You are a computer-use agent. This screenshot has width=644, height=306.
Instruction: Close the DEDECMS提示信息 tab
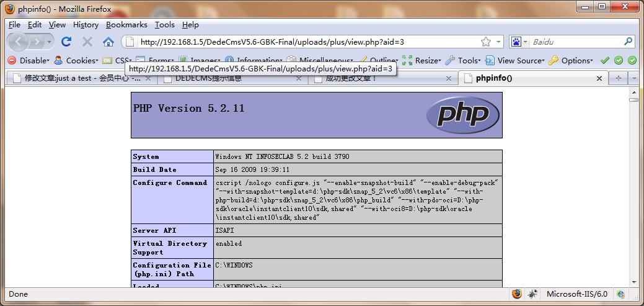pos(299,78)
